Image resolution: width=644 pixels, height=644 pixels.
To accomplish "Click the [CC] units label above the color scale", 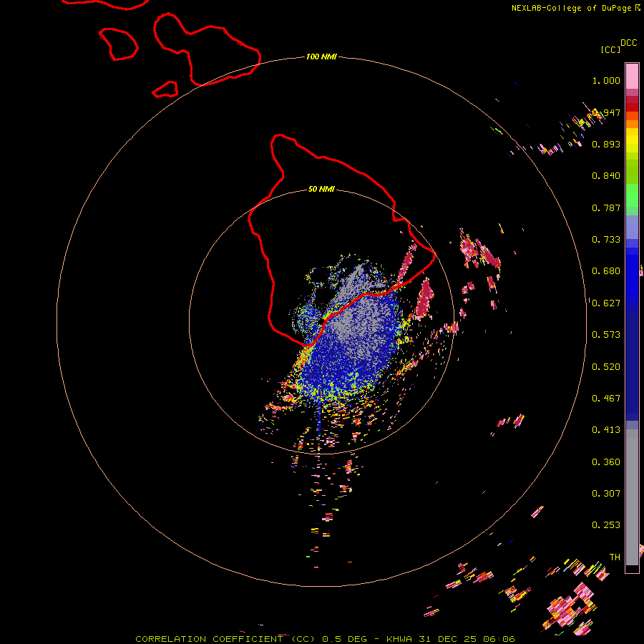I will click(610, 49).
